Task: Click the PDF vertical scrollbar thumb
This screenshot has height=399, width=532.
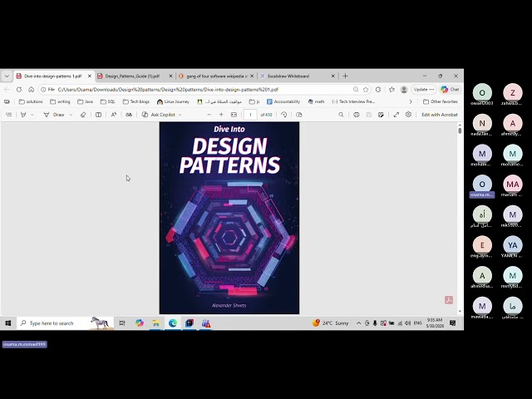Action: (460, 131)
